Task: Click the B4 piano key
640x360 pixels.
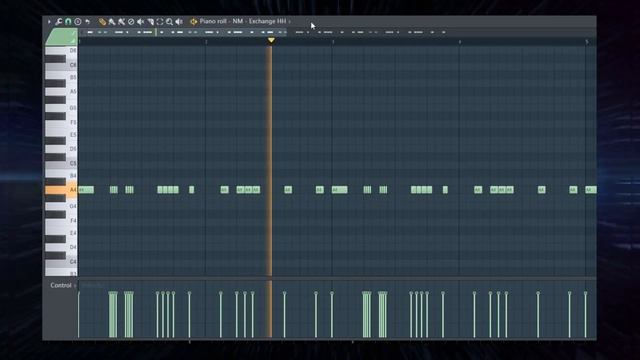Action: click(x=61, y=176)
